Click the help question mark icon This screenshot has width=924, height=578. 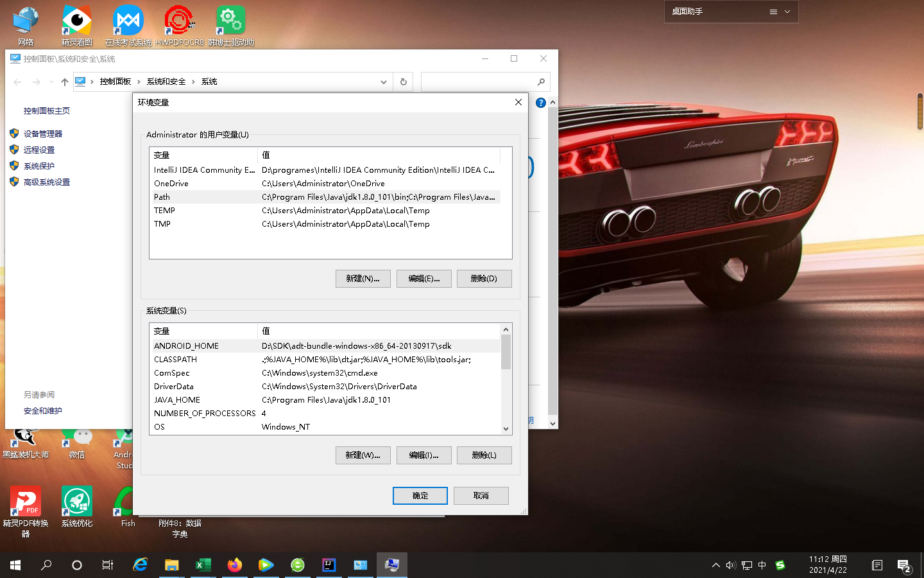pos(541,103)
